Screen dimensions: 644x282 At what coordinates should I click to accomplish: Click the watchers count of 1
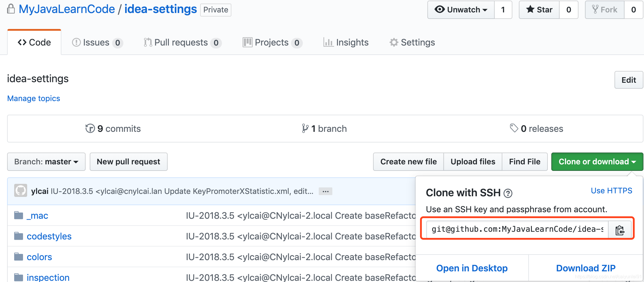[503, 10]
